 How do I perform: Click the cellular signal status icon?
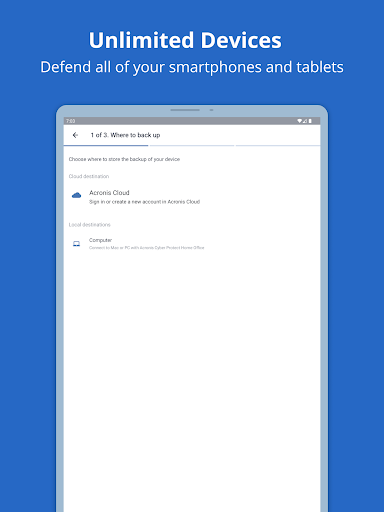point(305,121)
